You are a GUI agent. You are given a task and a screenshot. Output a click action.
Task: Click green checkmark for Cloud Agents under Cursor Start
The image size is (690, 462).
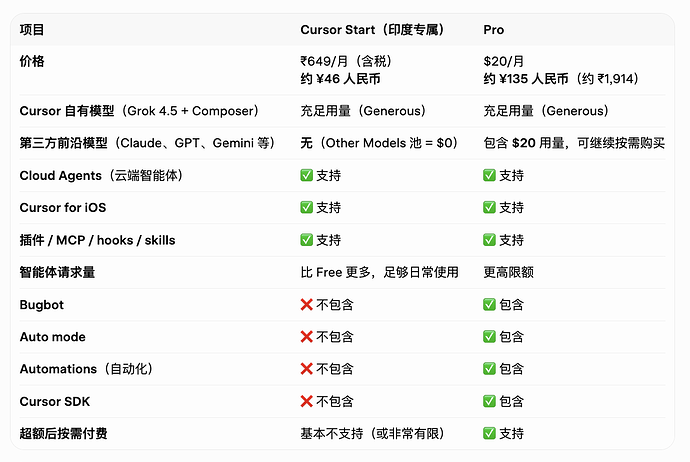pos(306,175)
